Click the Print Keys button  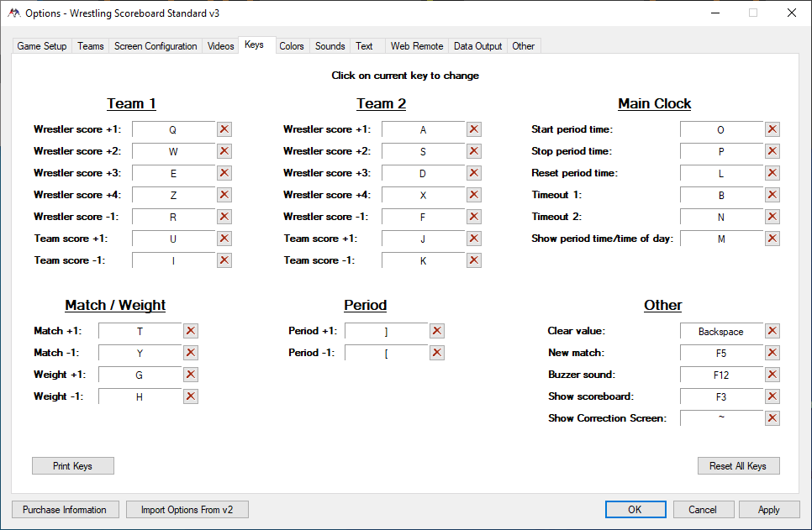click(72, 466)
